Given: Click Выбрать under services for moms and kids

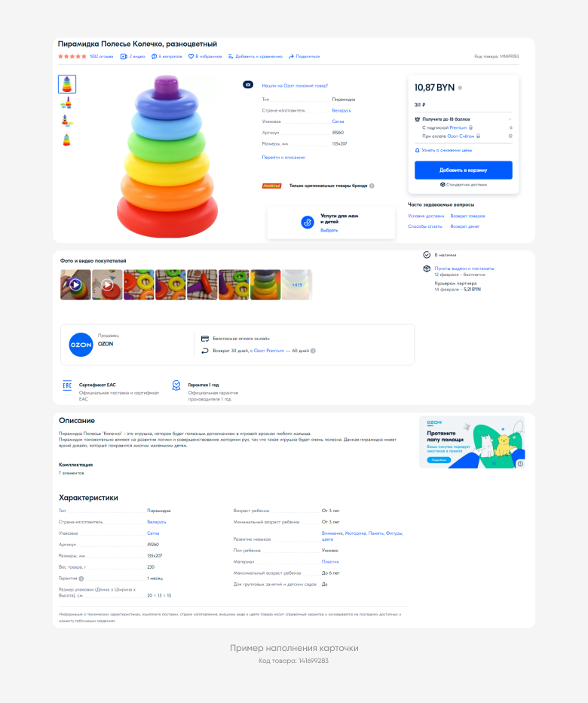Looking at the screenshot, I should coord(329,231).
